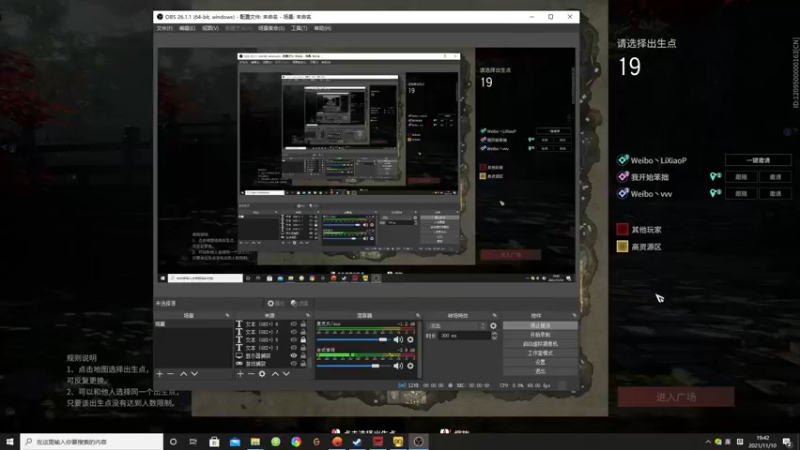
Task: Toggle visibility of 文本 (GDI+) 8 source
Action: click(293, 324)
